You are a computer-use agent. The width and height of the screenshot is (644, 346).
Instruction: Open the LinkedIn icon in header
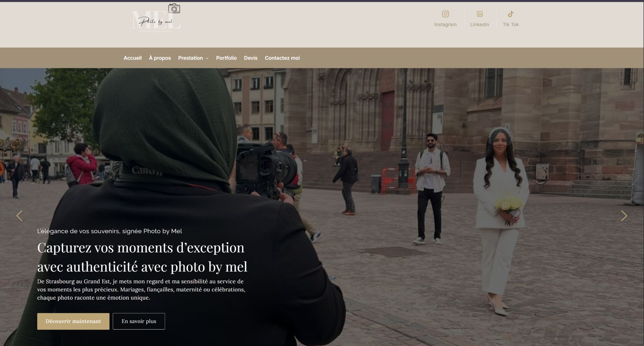[x=479, y=14]
